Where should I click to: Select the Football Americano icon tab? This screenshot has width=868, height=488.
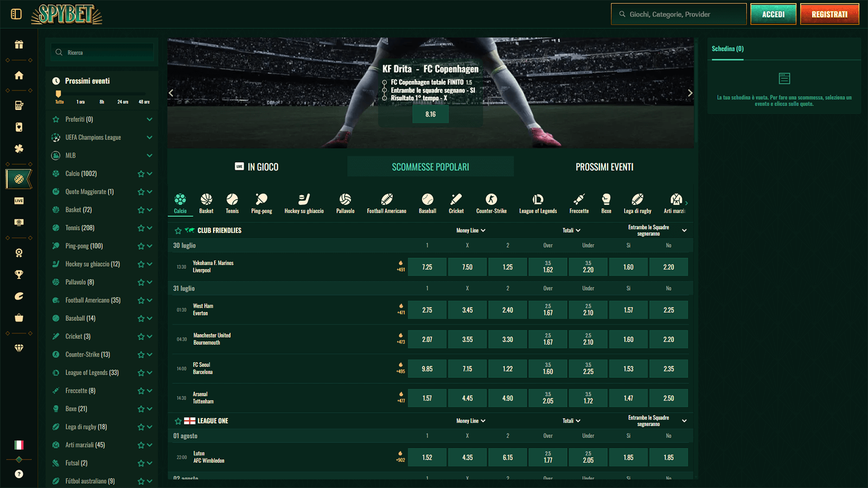[x=386, y=203]
